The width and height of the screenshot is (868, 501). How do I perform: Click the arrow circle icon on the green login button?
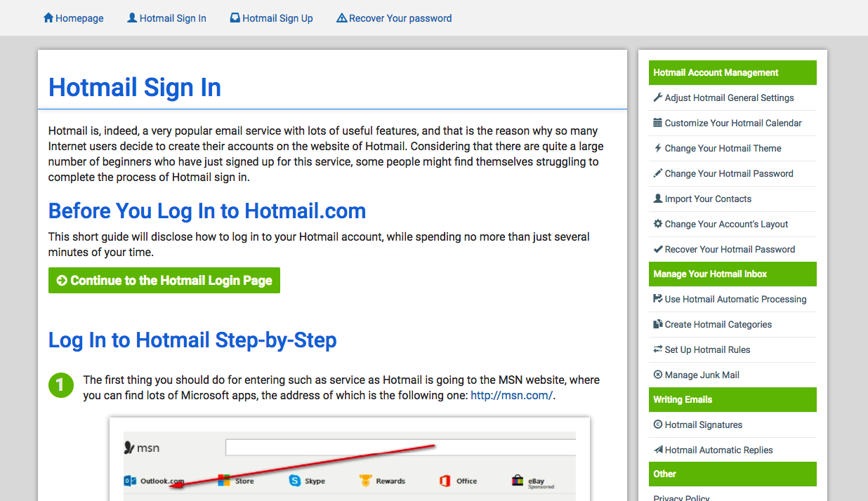click(x=62, y=281)
